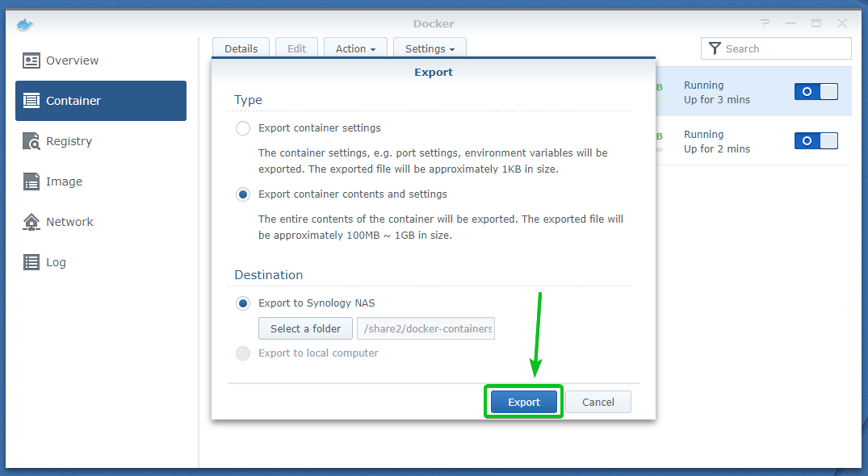Click the Export dialog title
868x476 pixels.
[434, 72]
